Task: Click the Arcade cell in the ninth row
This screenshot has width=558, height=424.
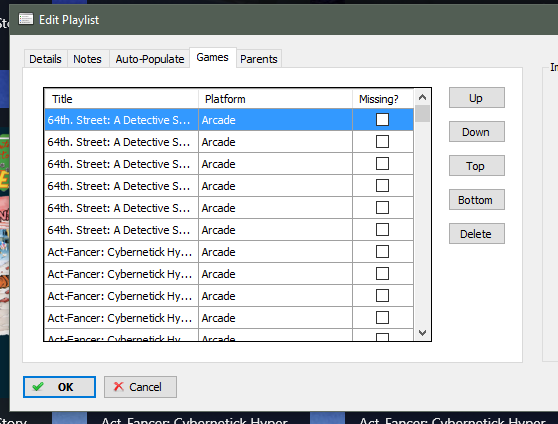Action: 275,296
